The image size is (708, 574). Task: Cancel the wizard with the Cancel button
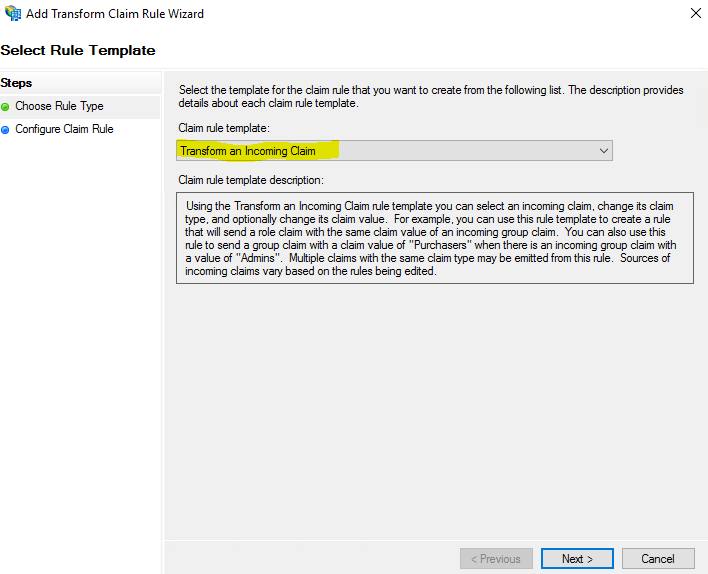(x=658, y=558)
